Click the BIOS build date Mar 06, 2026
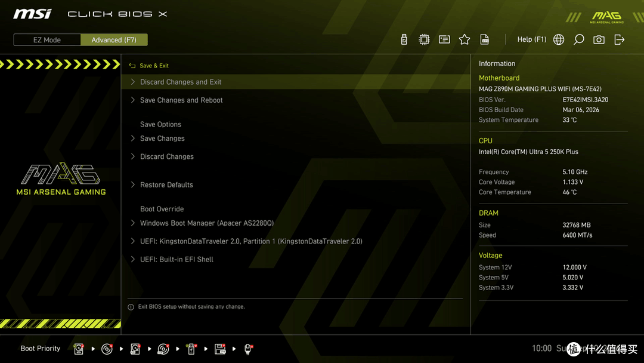The image size is (644, 363). point(581,110)
